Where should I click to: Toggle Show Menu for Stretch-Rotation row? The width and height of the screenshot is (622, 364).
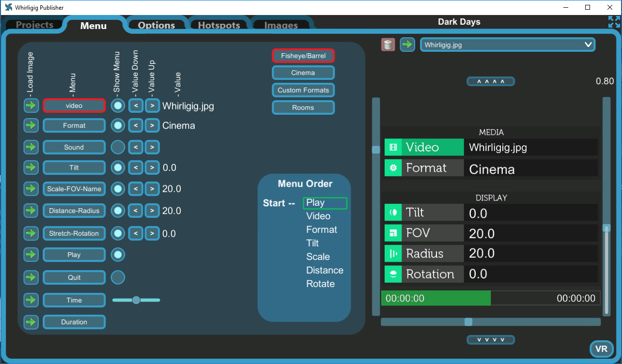coord(118,233)
